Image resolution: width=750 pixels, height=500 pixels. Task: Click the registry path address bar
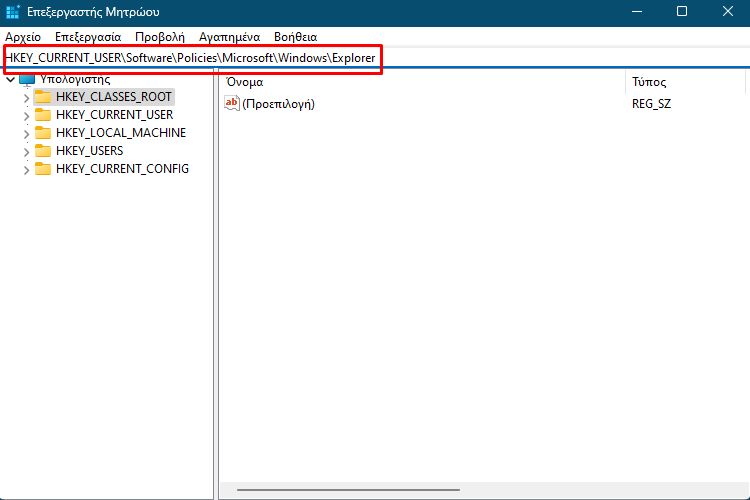pyautogui.click(x=375, y=58)
